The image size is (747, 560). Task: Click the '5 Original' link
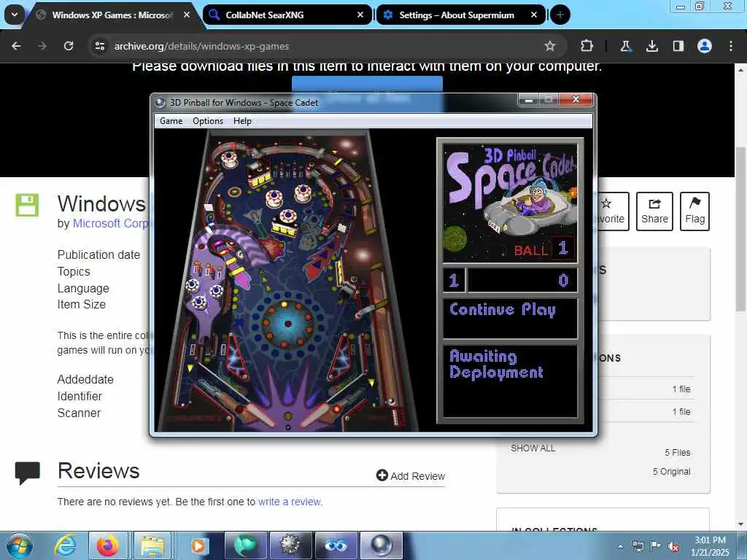[x=671, y=472]
